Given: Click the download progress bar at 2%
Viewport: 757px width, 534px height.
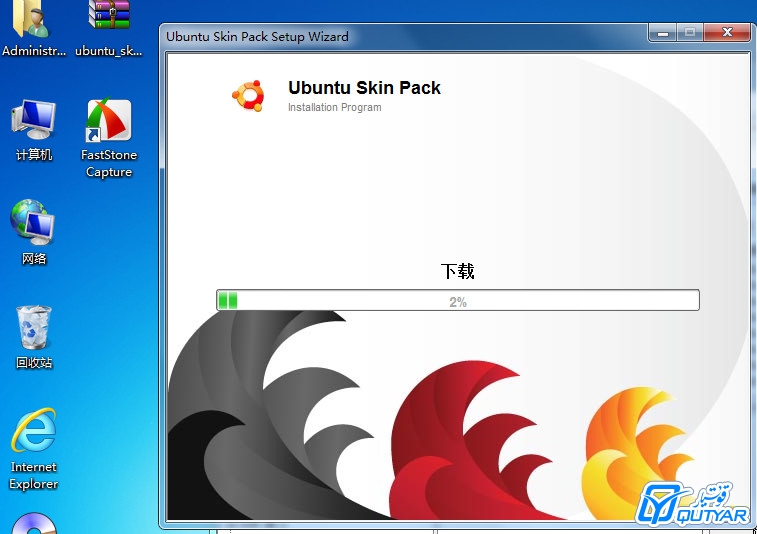Looking at the screenshot, I should coord(458,300).
